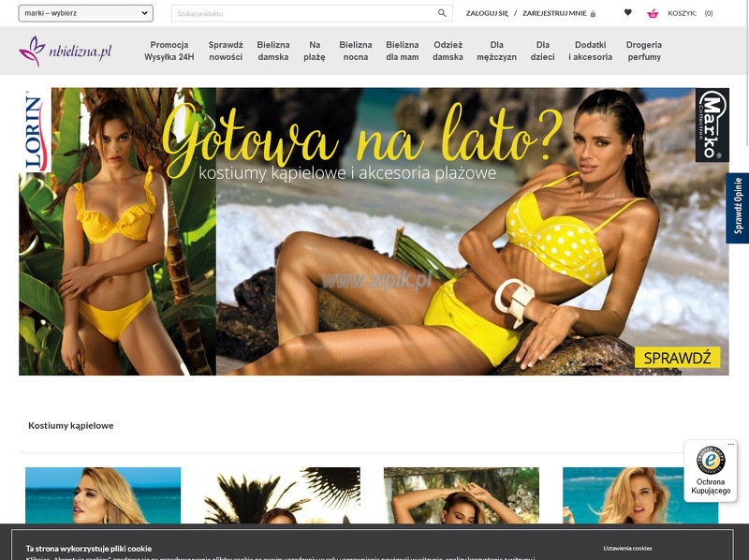Open 'Dodatki i akcesoria' menu item

(x=591, y=51)
